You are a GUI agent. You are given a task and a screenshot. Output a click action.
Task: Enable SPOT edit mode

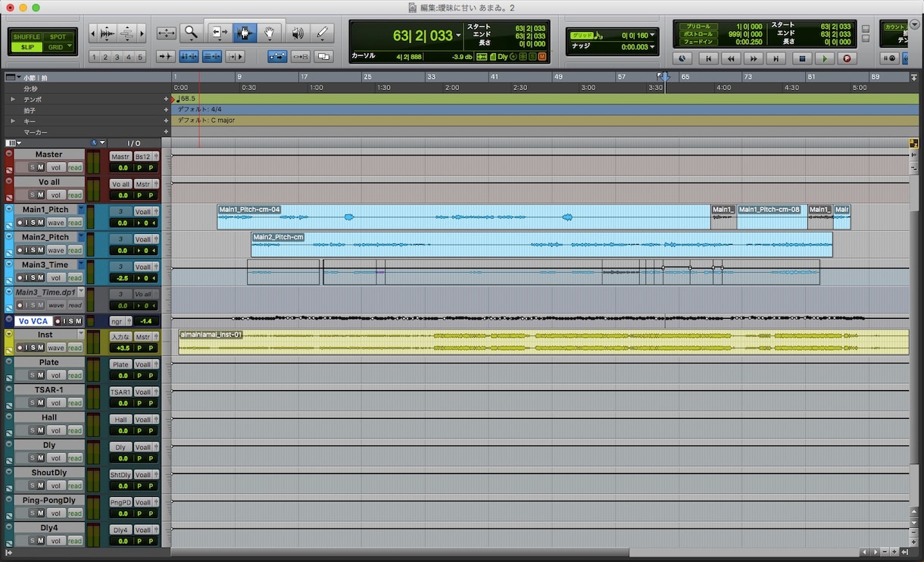[x=58, y=36]
